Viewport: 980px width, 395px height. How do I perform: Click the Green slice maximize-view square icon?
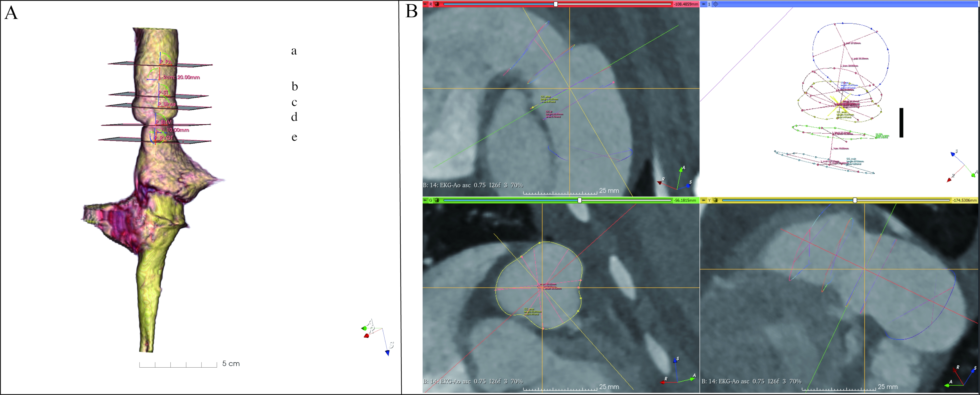[x=437, y=200]
